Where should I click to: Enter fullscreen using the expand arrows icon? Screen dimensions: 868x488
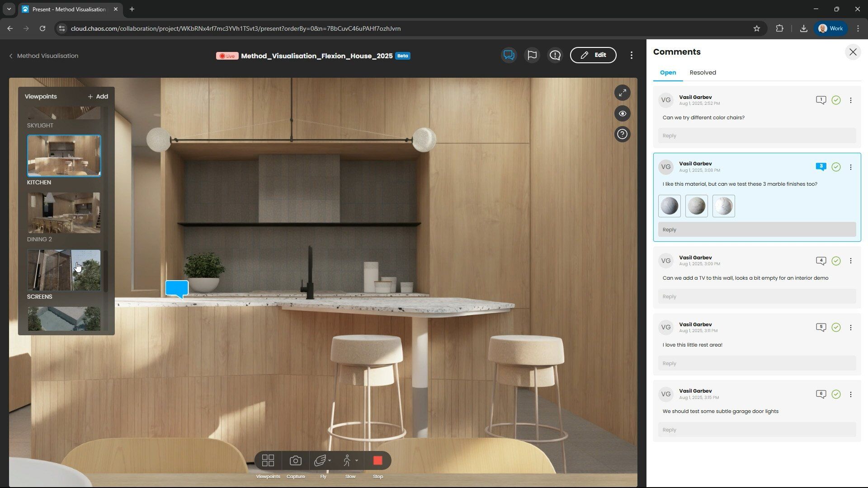tap(623, 92)
